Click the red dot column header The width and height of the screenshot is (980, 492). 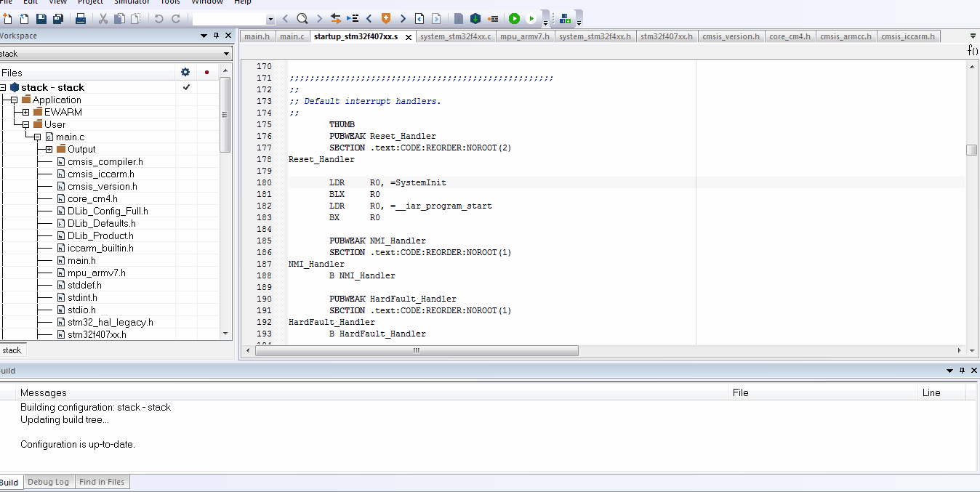click(x=207, y=73)
